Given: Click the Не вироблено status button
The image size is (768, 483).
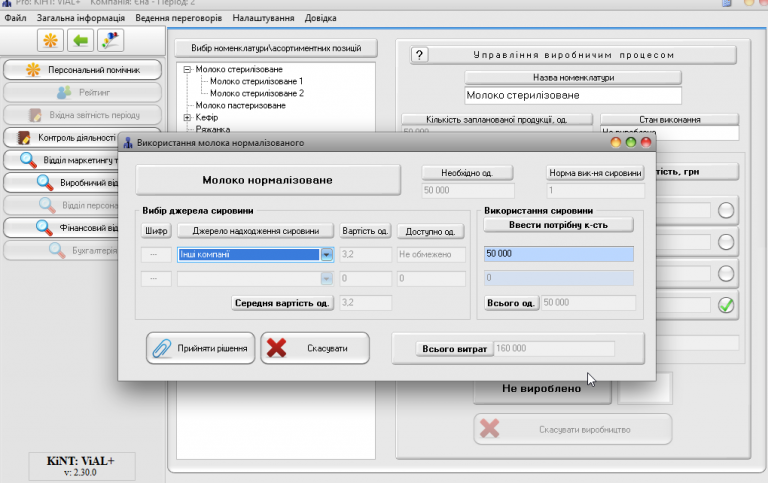Looking at the screenshot, I should pos(542,391).
